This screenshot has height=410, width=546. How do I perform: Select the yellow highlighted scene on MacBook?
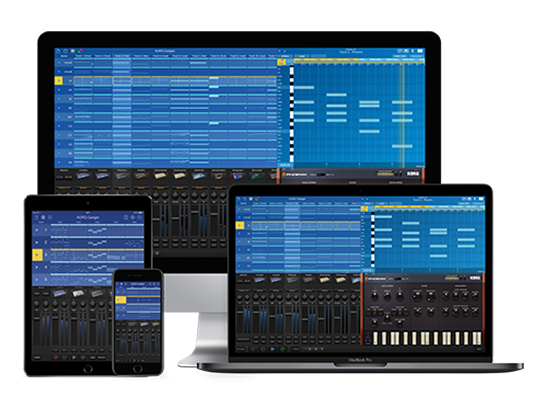coord(240,226)
